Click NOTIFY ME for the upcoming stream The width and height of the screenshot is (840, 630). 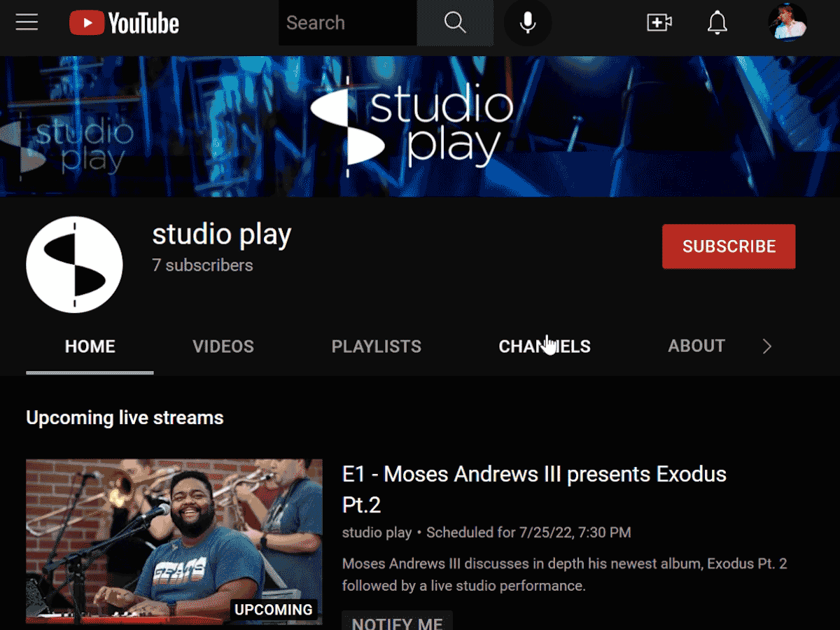pos(397,622)
